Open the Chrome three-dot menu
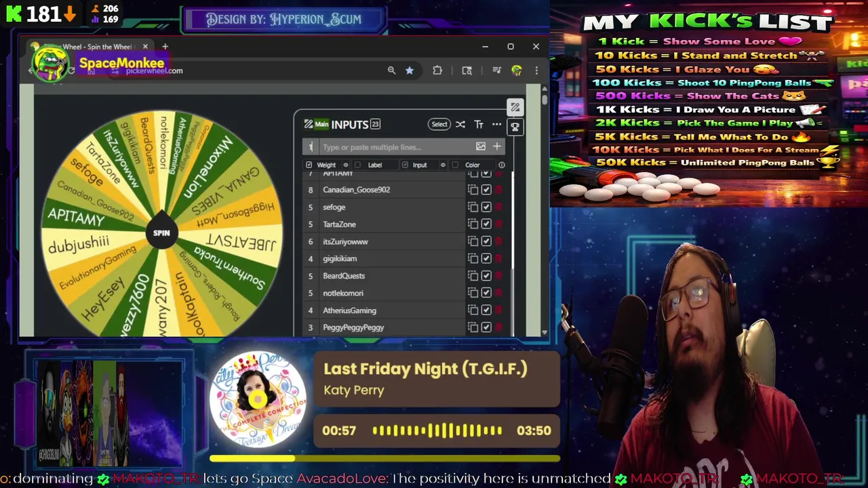This screenshot has height=488, width=868. (x=536, y=70)
